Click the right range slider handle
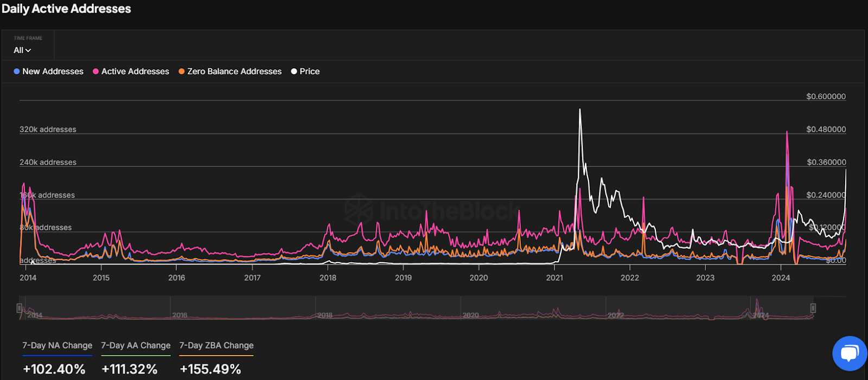 point(813,308)
